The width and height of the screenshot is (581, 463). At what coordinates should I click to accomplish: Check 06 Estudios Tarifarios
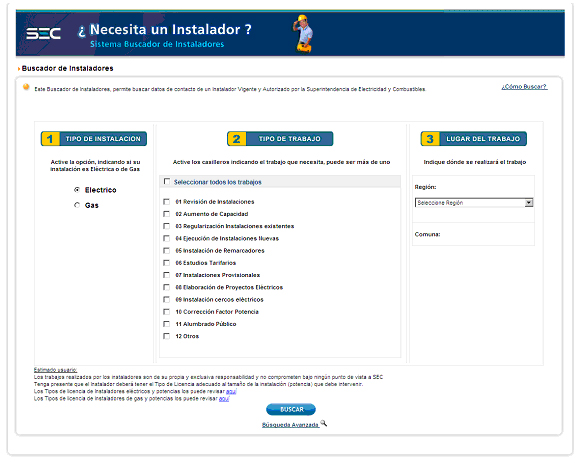(166, 263)
